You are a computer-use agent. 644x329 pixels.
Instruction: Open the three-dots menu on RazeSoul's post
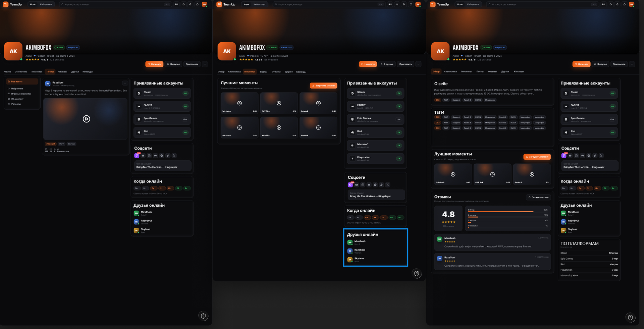click(x=125, y=83)
